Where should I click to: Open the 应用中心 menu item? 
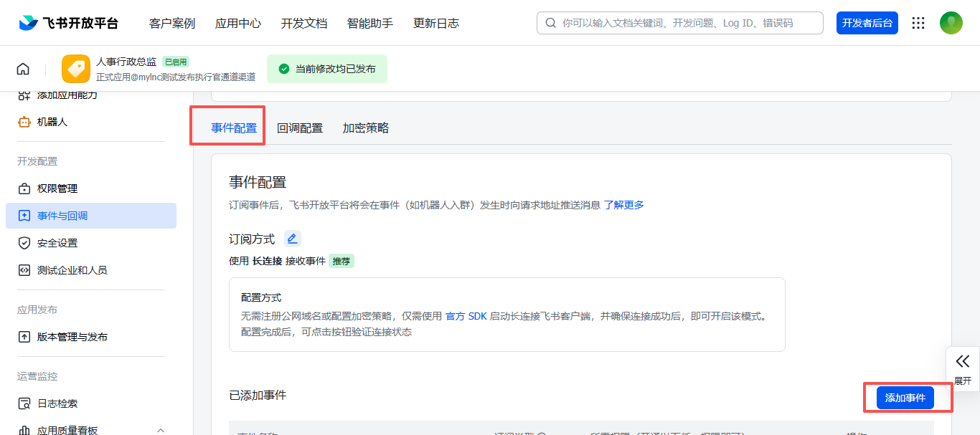coord(238,23)
